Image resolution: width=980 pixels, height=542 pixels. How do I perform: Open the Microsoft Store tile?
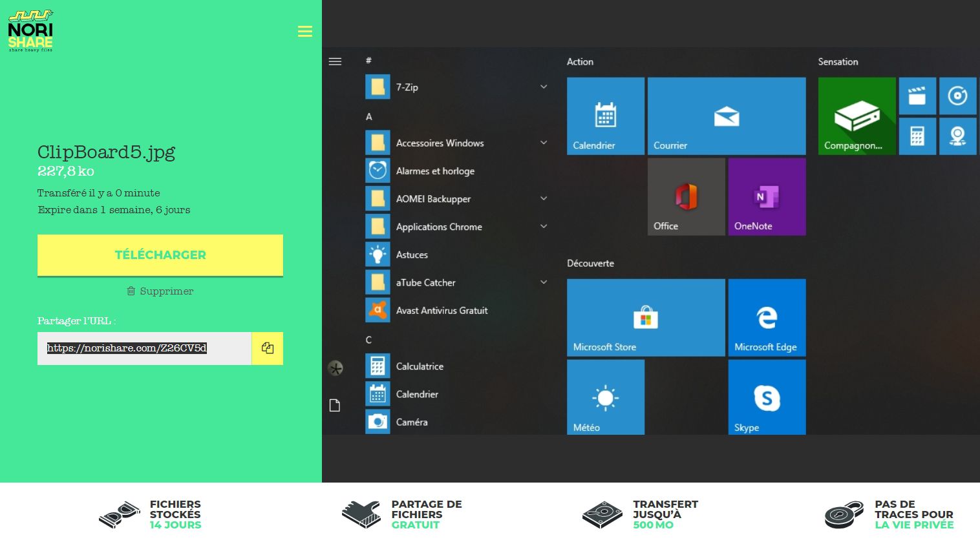[x=646, y=318]
